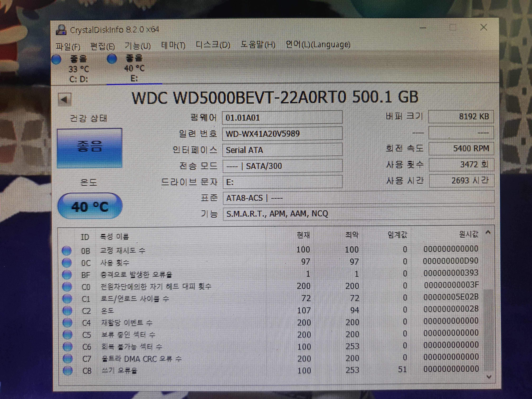Image resolution: width=532 pixels, height=399 pixels.
Task: Open the 도움말(H) menu
Action: click(x=258, y=45)
